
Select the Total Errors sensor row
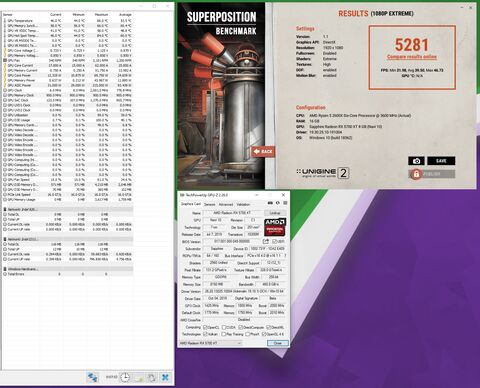click(68, 274)
